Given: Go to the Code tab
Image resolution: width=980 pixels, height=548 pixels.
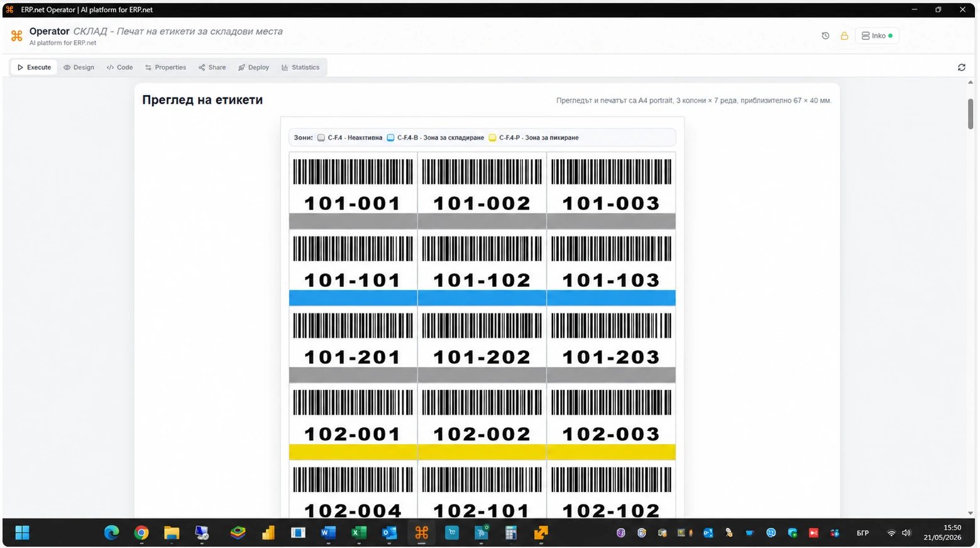Looking at the screenshot, I should click(119, 67).
